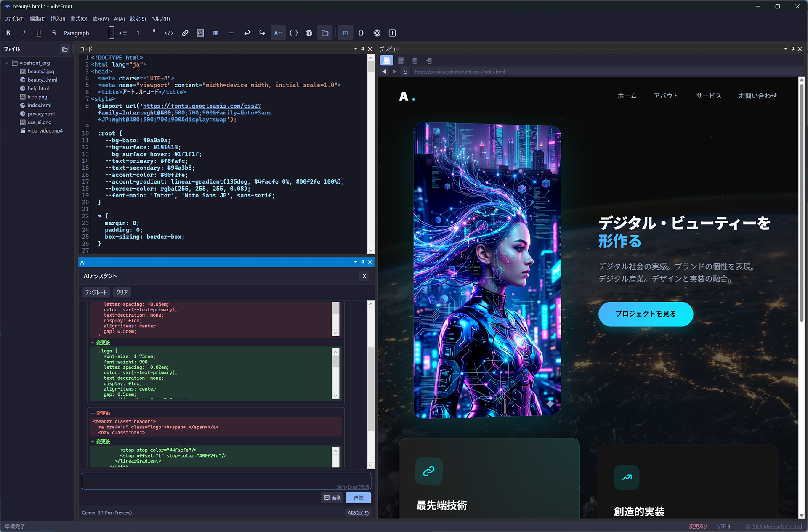This screenshot has height=532, width=808.
Task: Toggle italic formatting
Action: click(24, 33)
